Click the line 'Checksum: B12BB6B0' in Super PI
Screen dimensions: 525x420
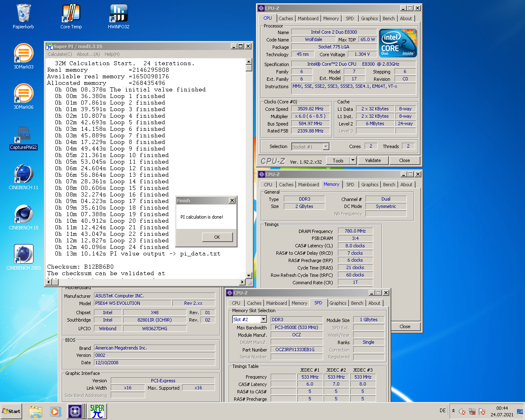80,267
